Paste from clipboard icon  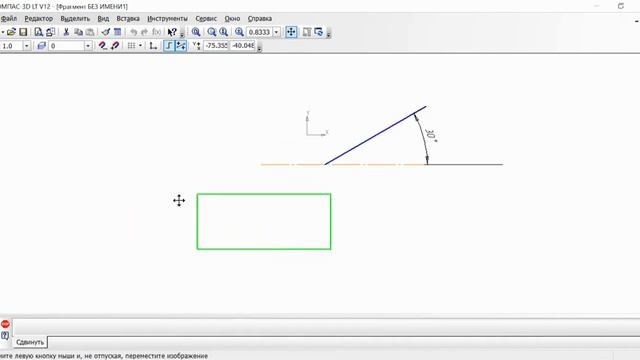coord(90,32)
